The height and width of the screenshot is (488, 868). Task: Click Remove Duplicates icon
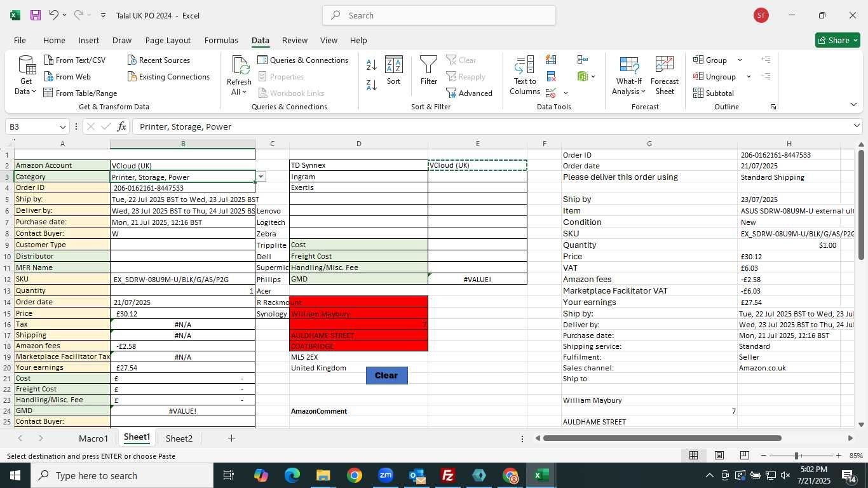(551, 76)
